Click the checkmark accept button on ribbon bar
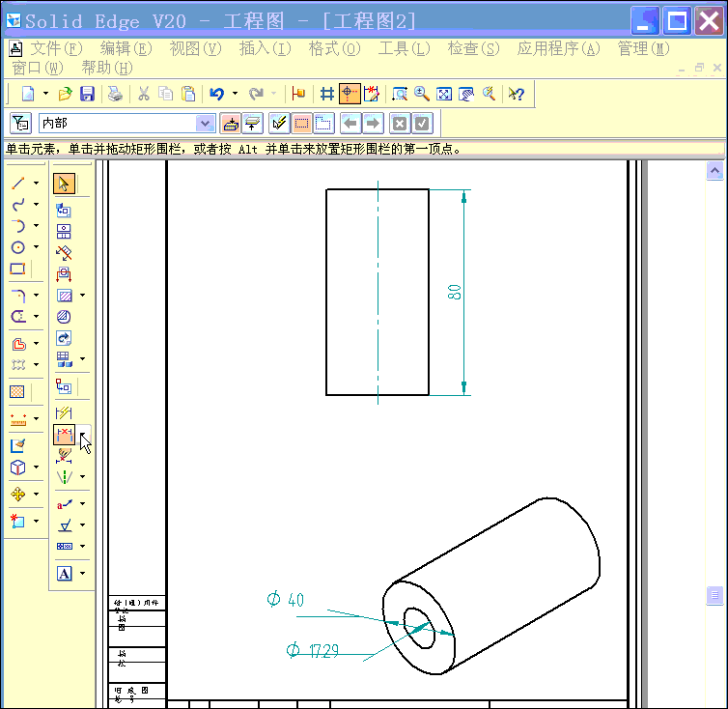Screen dimensions: 728x709 tap(422, 124)
